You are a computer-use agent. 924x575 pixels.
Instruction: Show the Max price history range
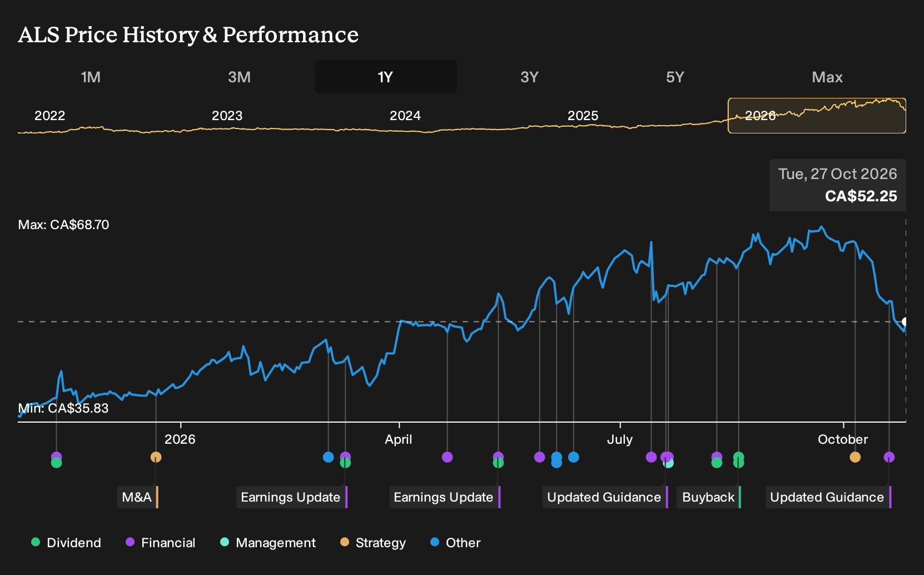pyautogui.click(x=827, y=77)
